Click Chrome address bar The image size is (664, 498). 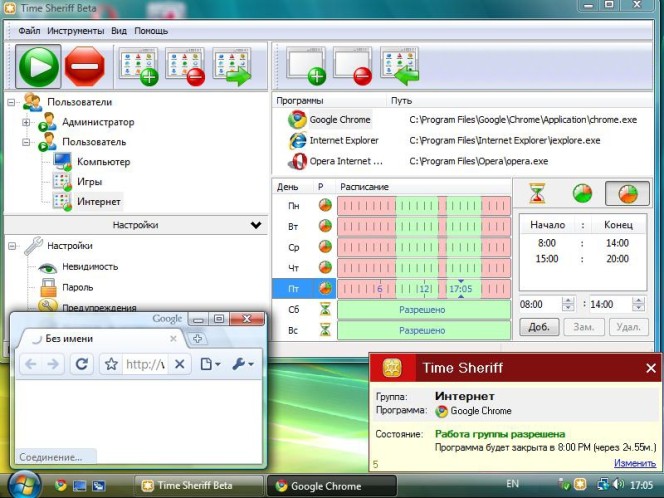(146, 364)
